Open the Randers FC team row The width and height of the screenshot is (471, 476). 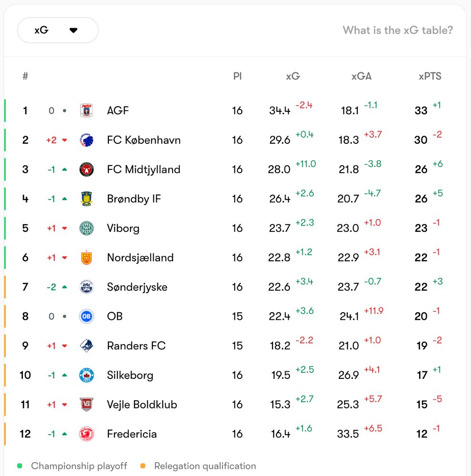point(136,346)
